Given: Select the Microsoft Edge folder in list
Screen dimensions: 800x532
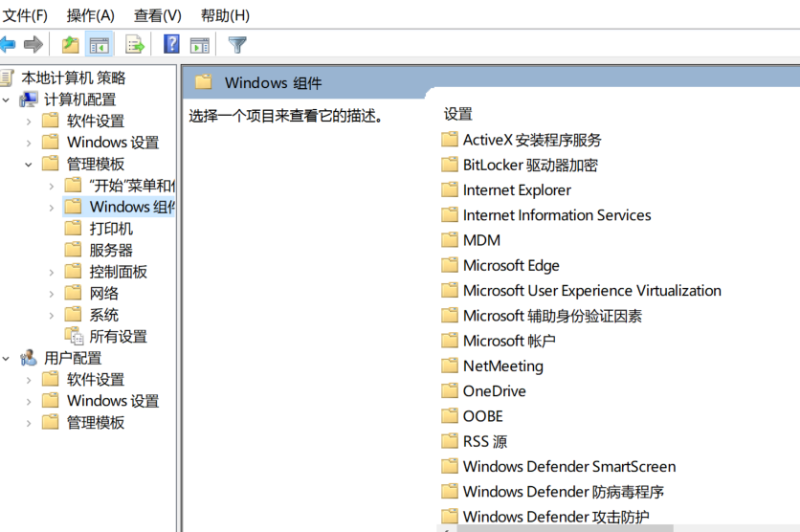Looking at the screenshot, I should pyautogui.click(x=511, y=266).
